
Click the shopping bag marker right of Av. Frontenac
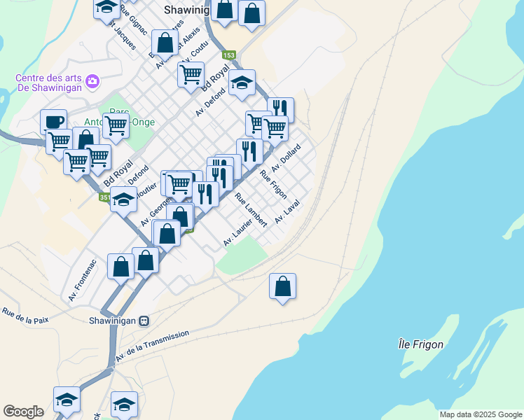tap(120, 268)
